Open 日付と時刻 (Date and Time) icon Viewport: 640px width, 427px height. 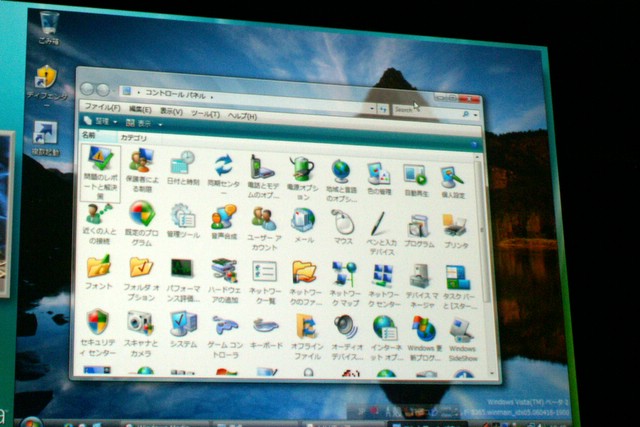182,168
